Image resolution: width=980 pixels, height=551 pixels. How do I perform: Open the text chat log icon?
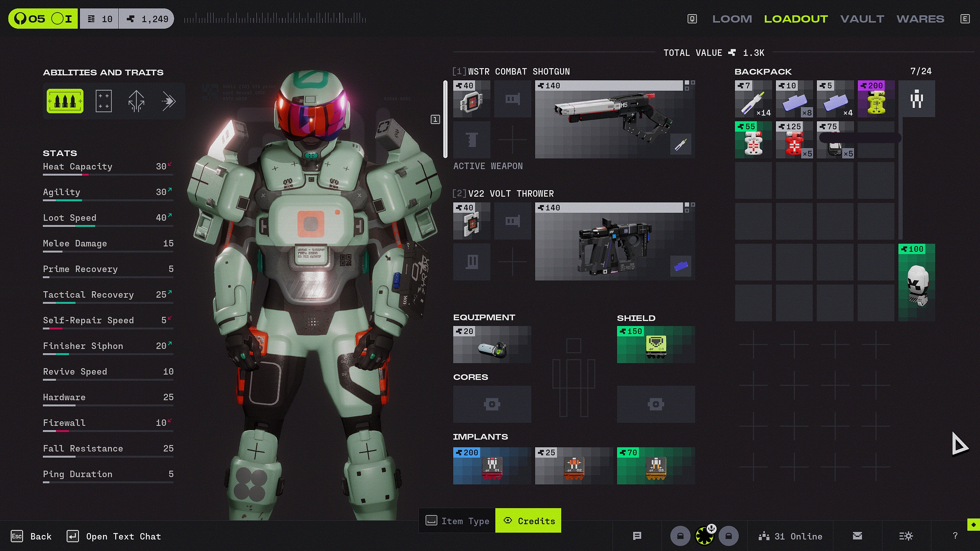[637, 536]
